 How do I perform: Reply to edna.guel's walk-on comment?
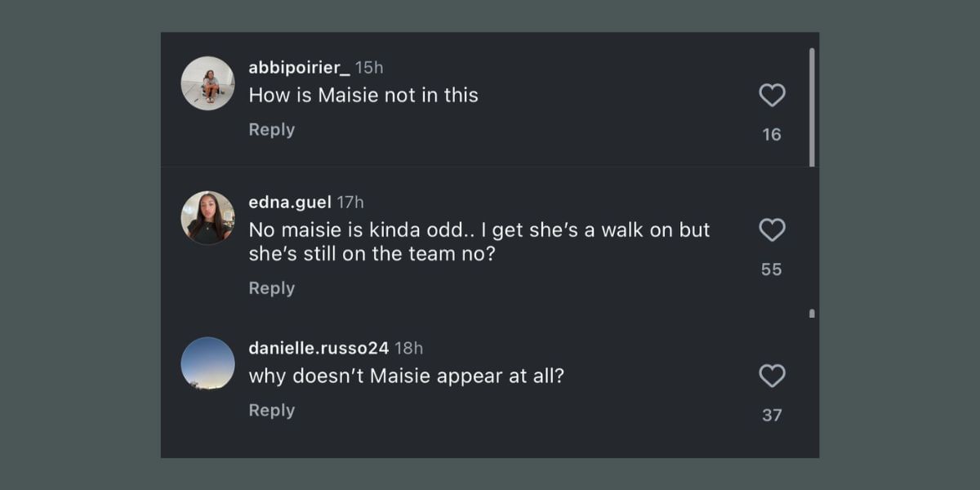271,288
